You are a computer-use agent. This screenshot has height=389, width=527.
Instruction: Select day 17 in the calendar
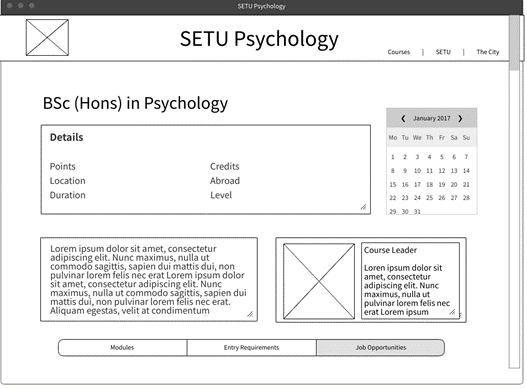(417, 185)
